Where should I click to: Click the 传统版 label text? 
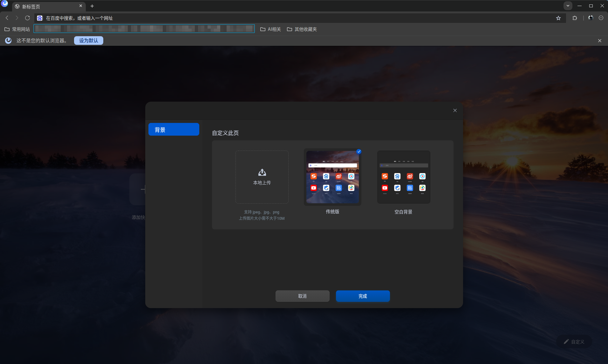click(332, 212)
